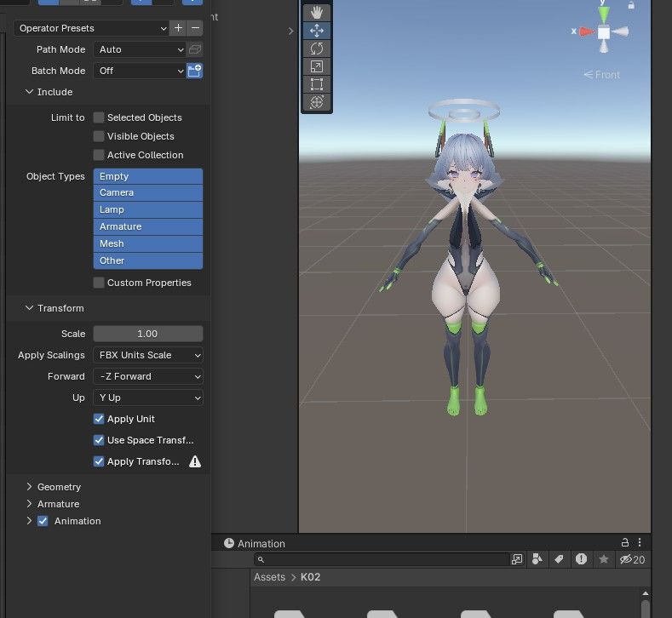Enable the Custom Properties checkbox

click(99, 283)
